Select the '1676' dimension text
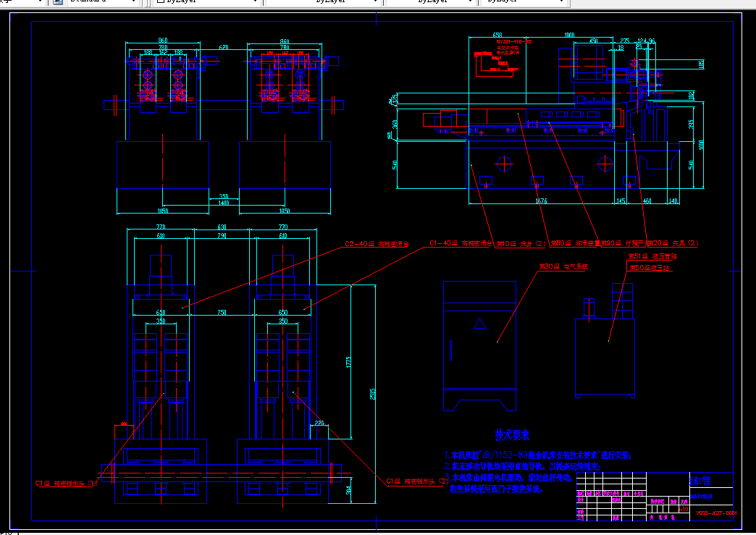756x535 pixels. pos(541,201)
